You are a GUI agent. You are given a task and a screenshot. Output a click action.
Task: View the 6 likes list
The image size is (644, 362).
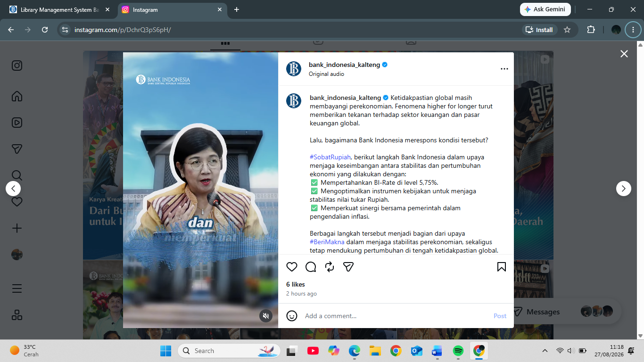(x=296, y=284)
